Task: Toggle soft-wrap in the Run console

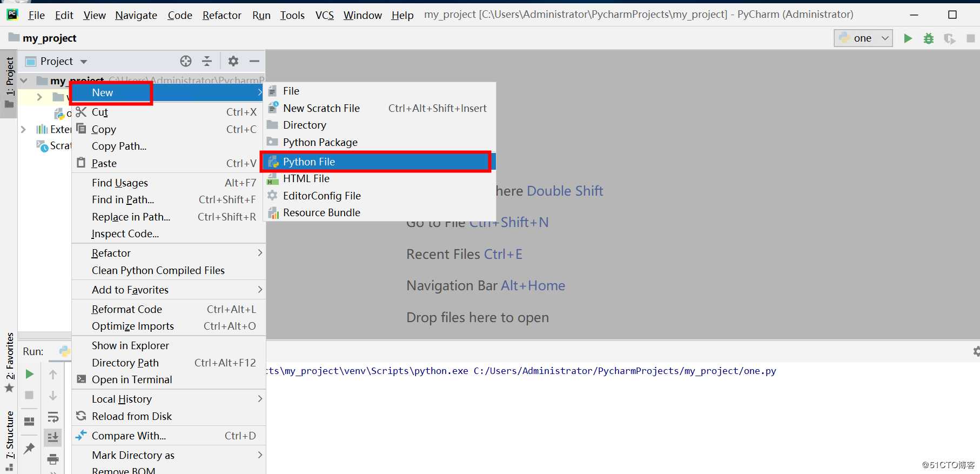Action: coord(53,417)
